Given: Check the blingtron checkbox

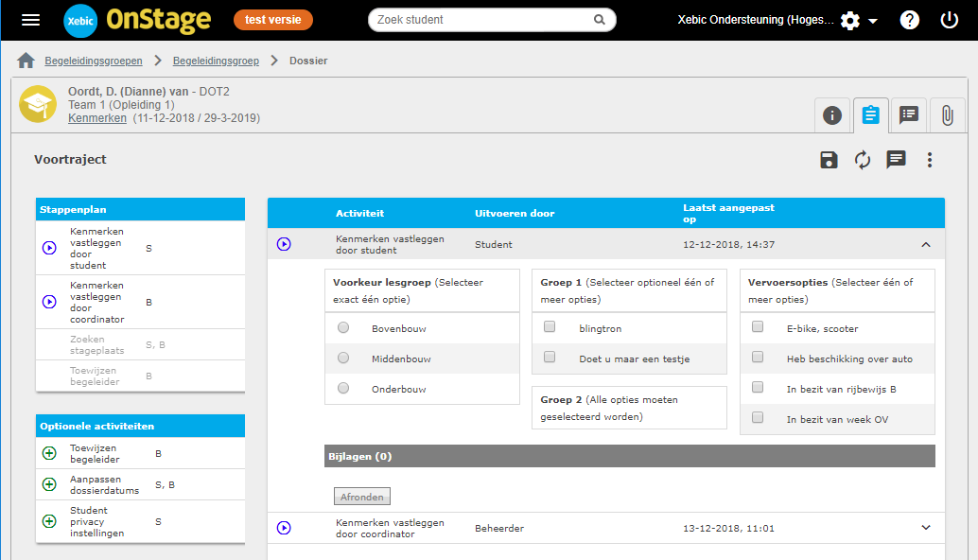Looking at the screenshot, I should [550, 326].
